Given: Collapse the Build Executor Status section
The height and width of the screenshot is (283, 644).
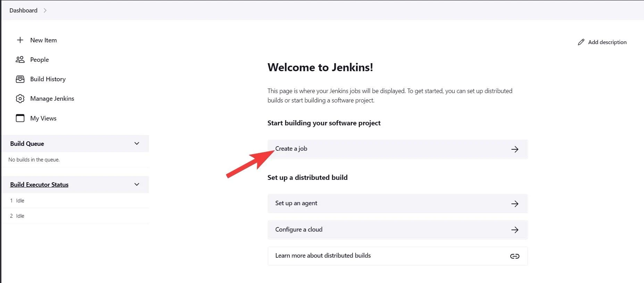Looking at the screenshot, I should click(x=136, y=184).
